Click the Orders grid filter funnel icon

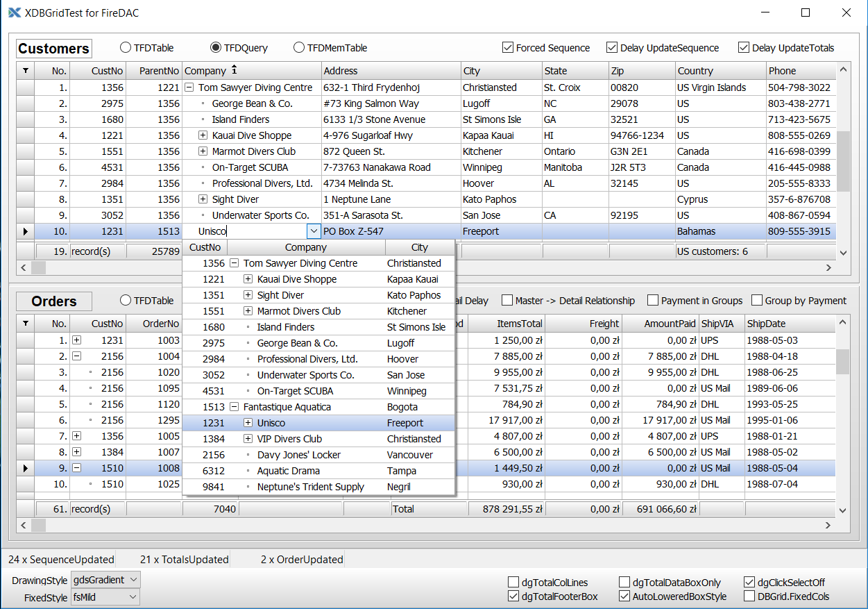point(26,324)
